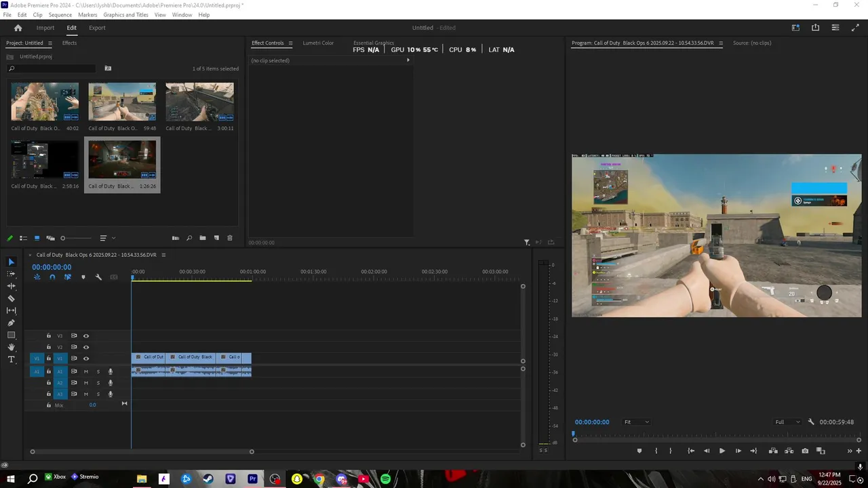Toggle Snap in Timeline magnet

pyautogui.click(x=52, y=277)
